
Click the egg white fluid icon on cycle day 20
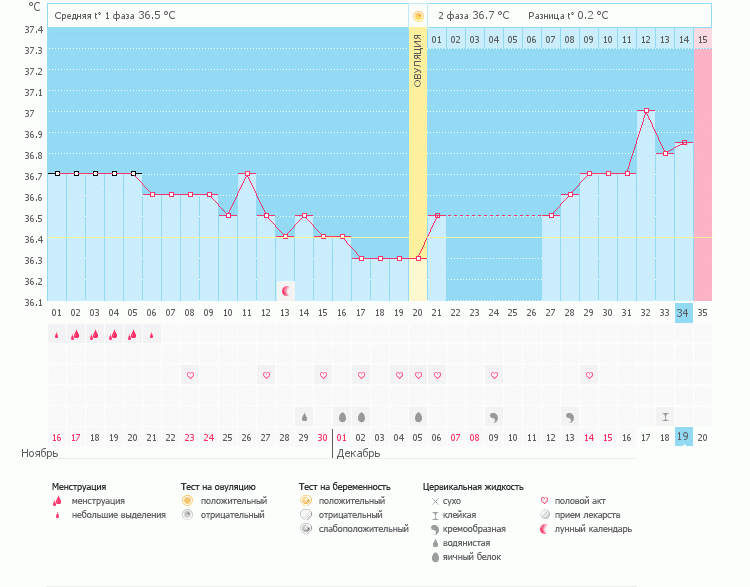coord(418,416)
